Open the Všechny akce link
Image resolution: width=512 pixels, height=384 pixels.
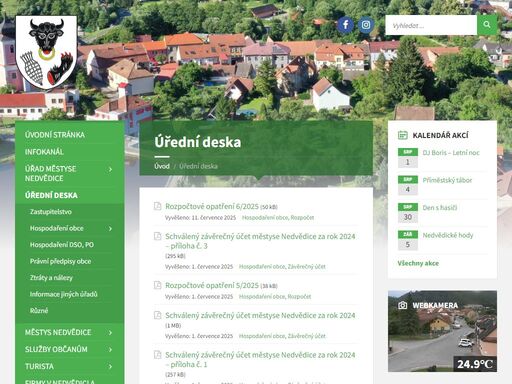418,263
